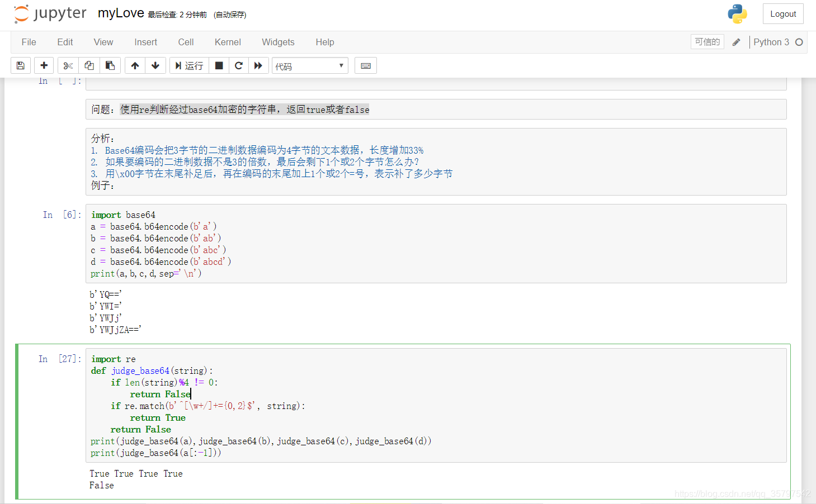Image resolution: width=816 pixels, height=504 pixels.
Task: Click the print(a,b,c,d,sep='\n') line
Action: coord(146,273)
